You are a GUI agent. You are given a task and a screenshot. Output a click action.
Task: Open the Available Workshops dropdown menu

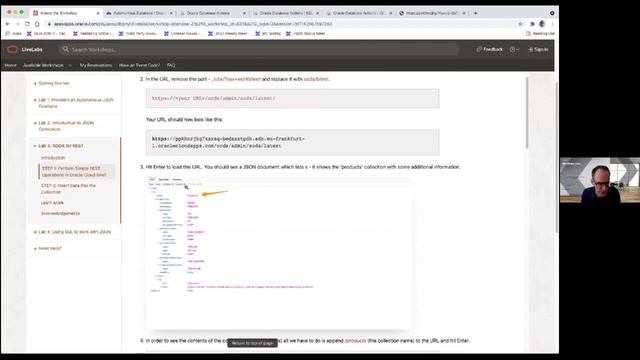pos(47,65)
